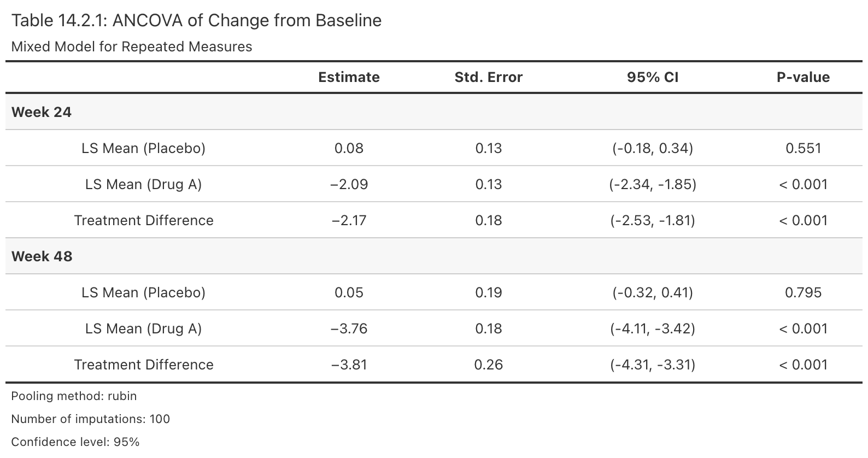Select the estimate value -2.09
This screenshot has width=868, height=458.
349,184
